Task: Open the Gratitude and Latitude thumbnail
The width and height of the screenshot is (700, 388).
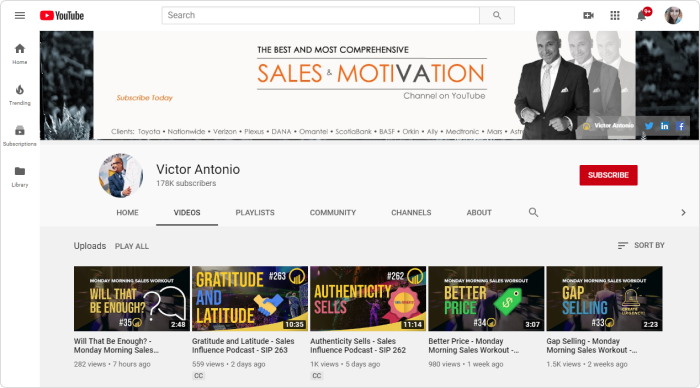Action: [x=250, y=299]
